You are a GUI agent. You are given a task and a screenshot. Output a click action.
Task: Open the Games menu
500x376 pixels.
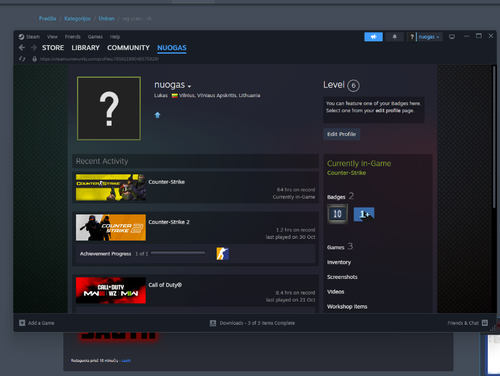tap(95, 37)
